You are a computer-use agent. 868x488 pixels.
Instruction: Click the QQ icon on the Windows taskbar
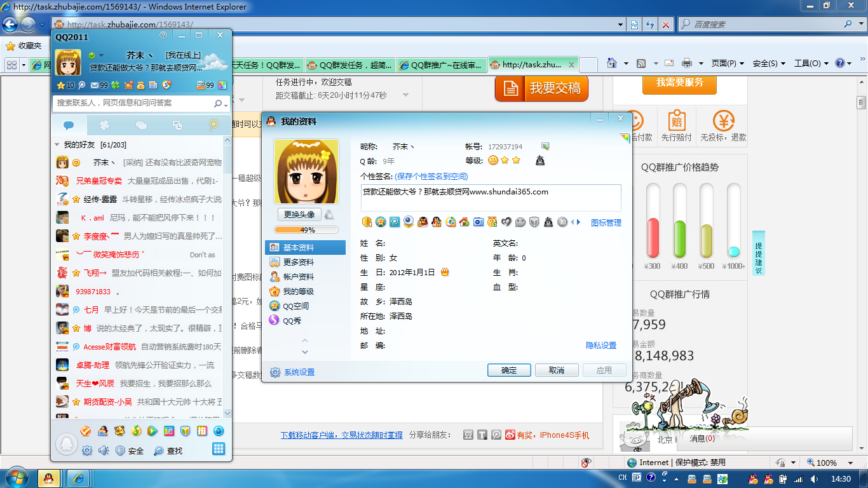tap(48, 478)
